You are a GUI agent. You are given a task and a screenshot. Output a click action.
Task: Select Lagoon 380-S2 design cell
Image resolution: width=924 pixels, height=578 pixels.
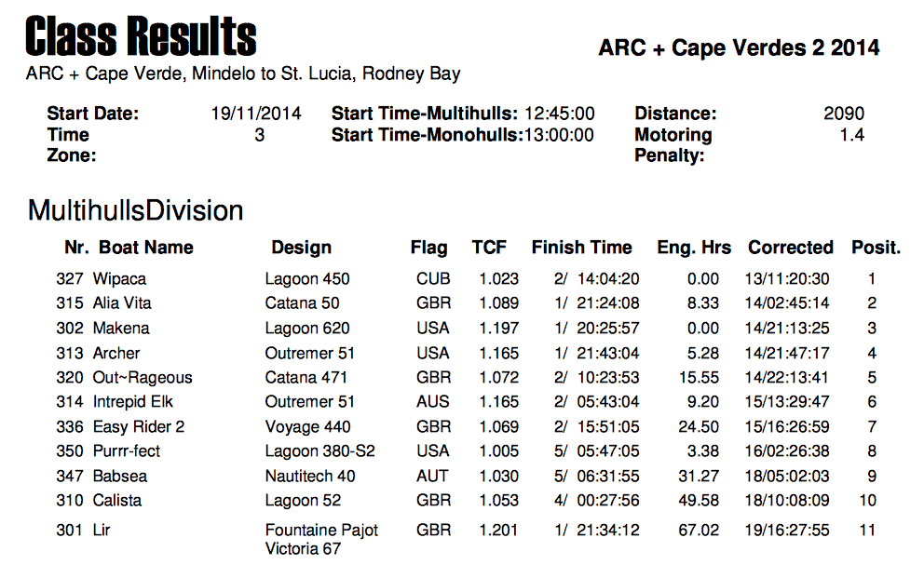(x=319, y=451)
